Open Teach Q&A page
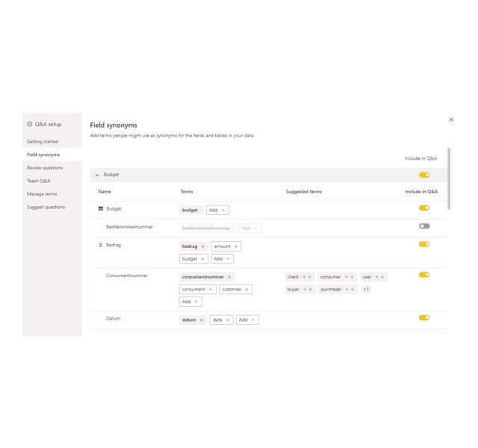This screenshot has width=478, height=448. click(x=38, y=181)
